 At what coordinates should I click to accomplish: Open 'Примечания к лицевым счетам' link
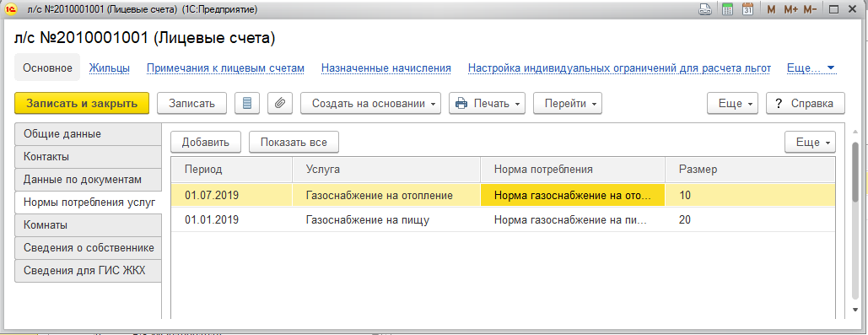tap(225, 68)
